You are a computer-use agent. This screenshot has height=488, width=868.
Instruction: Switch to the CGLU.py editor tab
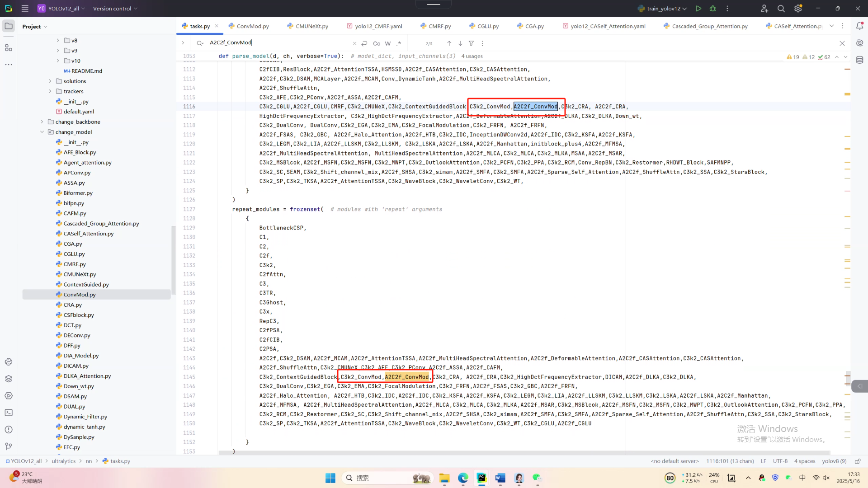(x=487, y=26)
